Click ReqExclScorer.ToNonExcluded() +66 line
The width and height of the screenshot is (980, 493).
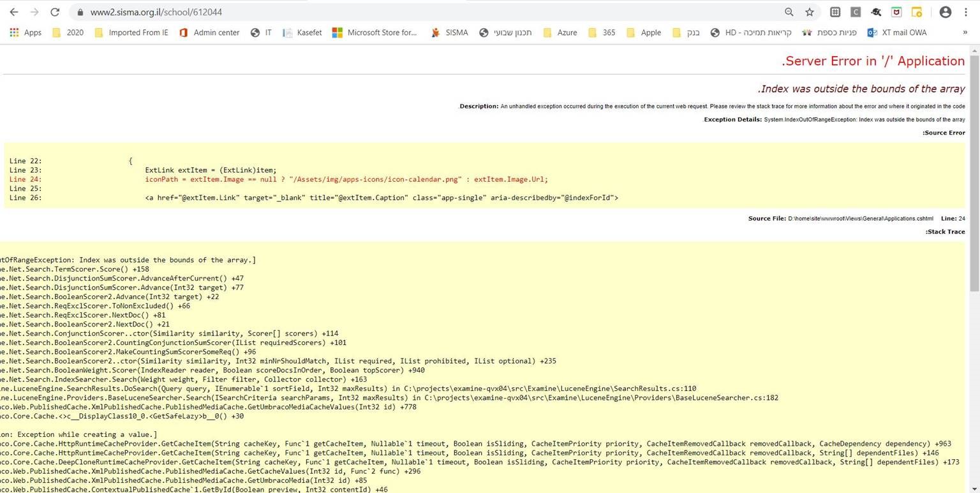pyautogui.click(x=95, y=305)
